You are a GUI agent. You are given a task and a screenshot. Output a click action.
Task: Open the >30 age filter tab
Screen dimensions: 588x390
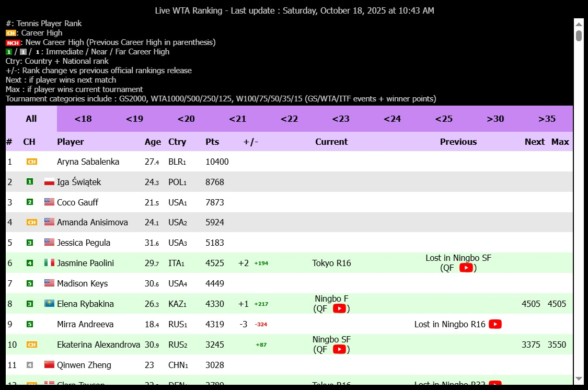click(x=495, y=119)
